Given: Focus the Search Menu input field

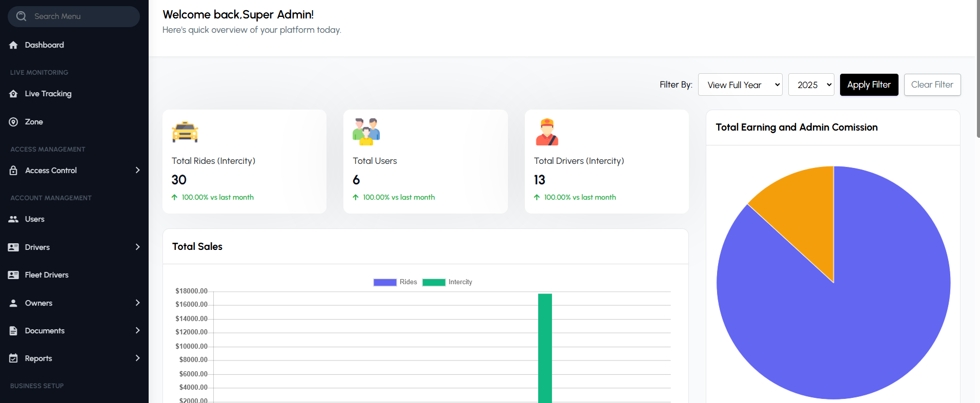Looking at the screenshot, I should pyautogui.click(x=77, y=16).
